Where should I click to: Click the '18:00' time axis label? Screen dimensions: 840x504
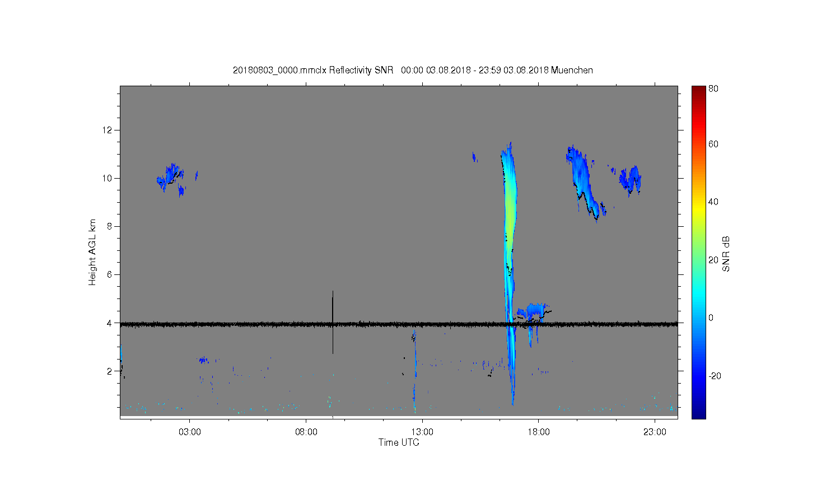(x=539, y=432)
